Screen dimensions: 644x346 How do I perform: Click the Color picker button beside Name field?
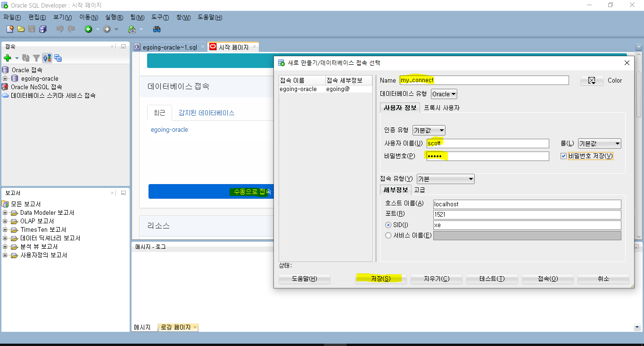tap(592, 81)
